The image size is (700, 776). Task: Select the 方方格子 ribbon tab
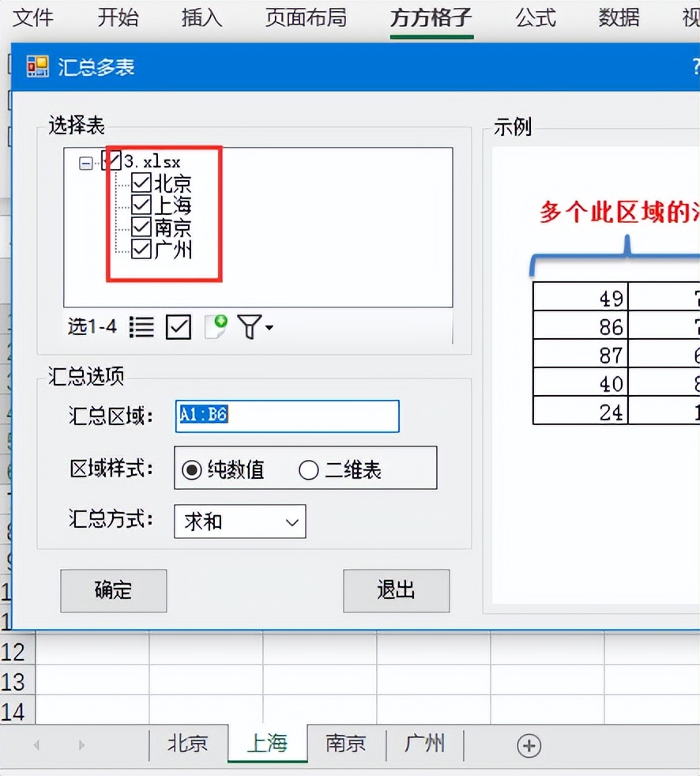point(431,18)
